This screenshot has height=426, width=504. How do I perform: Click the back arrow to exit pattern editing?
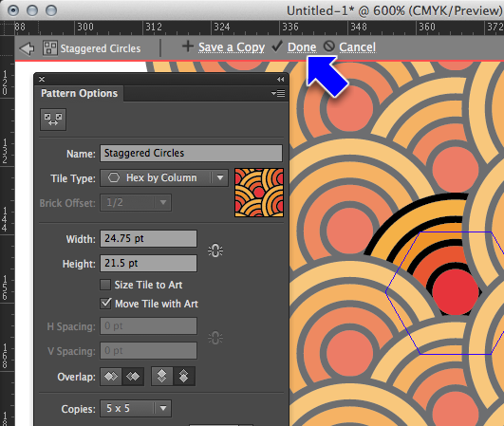coord(27,48)
